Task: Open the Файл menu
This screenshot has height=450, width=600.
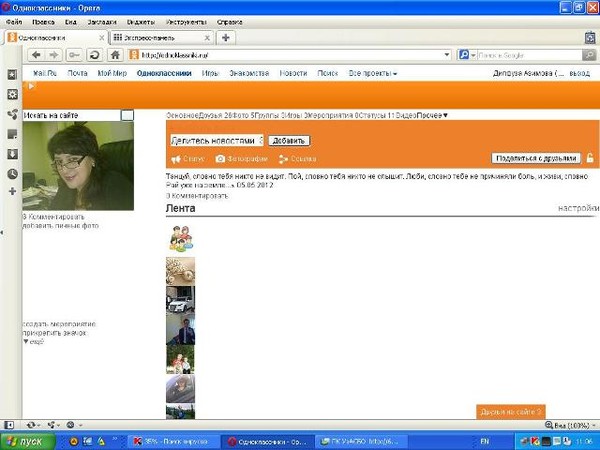Action: pos(14,22)
